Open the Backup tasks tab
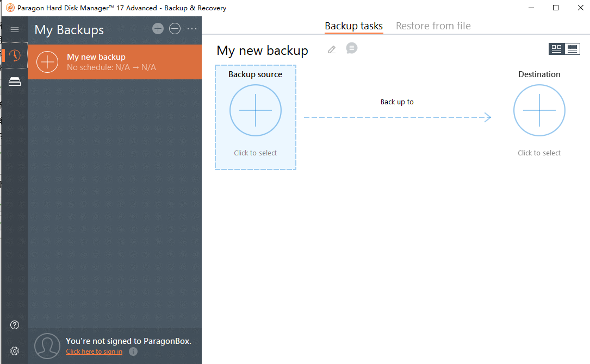 click(x=353, y=26)
